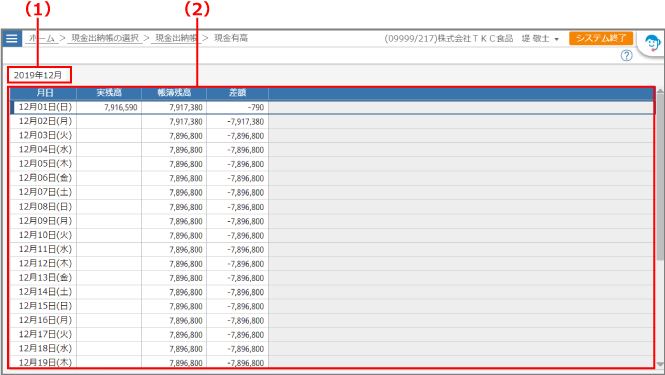
Task: Select the 12月04日(水) row date
Action: click(45, 150)
